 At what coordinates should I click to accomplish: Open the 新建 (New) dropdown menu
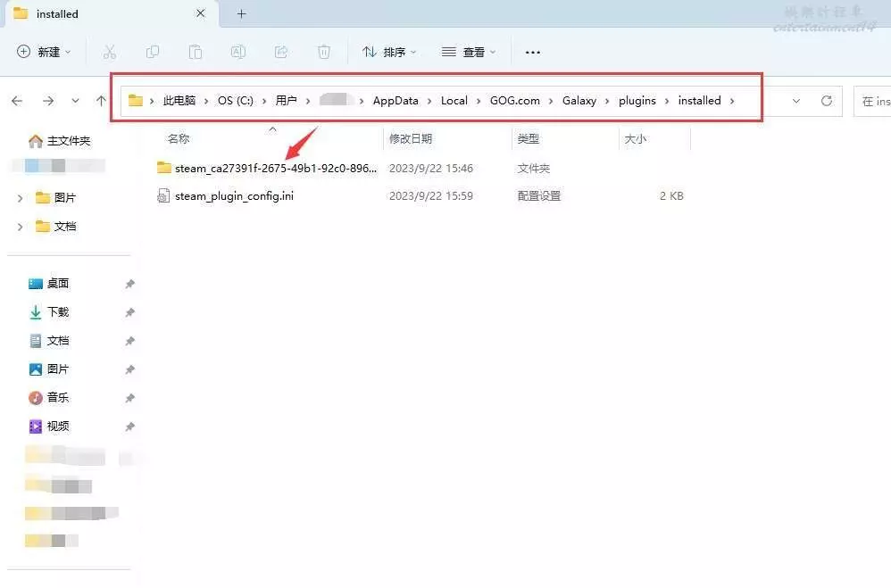pos(44,52)
